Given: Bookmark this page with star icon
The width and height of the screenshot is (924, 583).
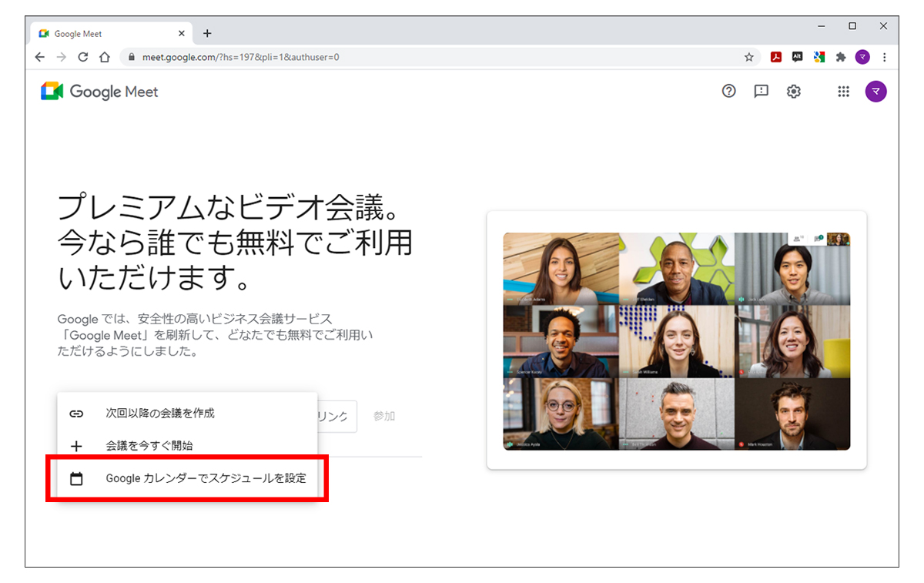Looking at the screenshot, I should tap(748, 57).
